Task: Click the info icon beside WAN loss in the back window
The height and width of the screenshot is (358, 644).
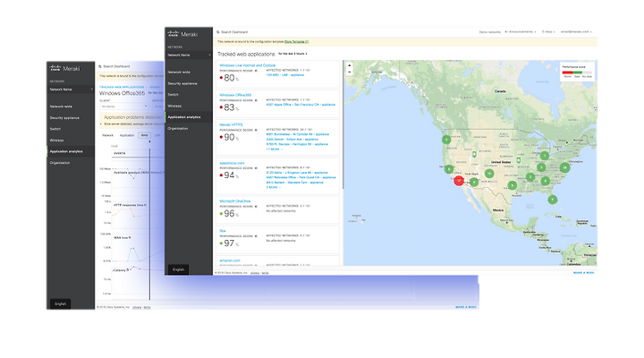Action: click(130, 237)
